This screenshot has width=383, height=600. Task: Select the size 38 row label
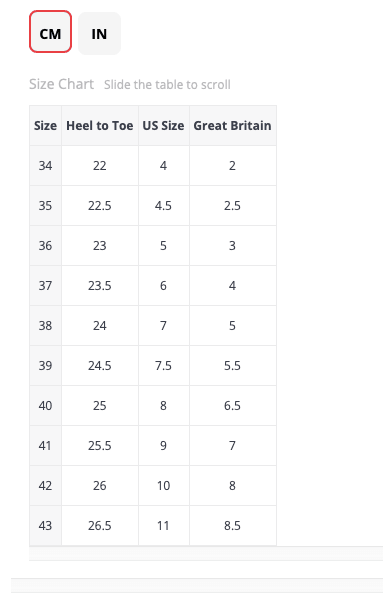tap(45, 326)
